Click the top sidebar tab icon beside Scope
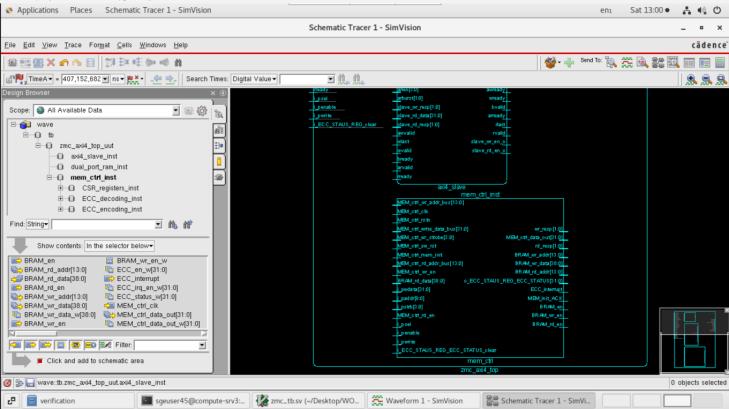Image resolution: width=729 pixels, height=409 pixels. [219, 114]
